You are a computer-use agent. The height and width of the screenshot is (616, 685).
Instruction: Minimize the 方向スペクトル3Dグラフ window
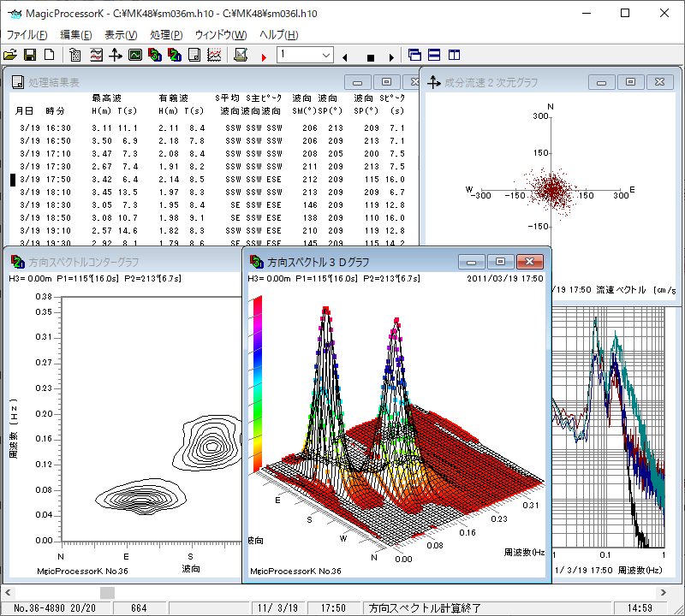pyautogui.click(x=472, y=262)
